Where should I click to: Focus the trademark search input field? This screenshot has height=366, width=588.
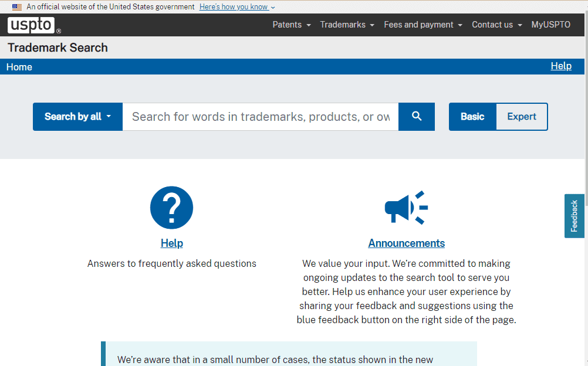[x=261, y=117]
